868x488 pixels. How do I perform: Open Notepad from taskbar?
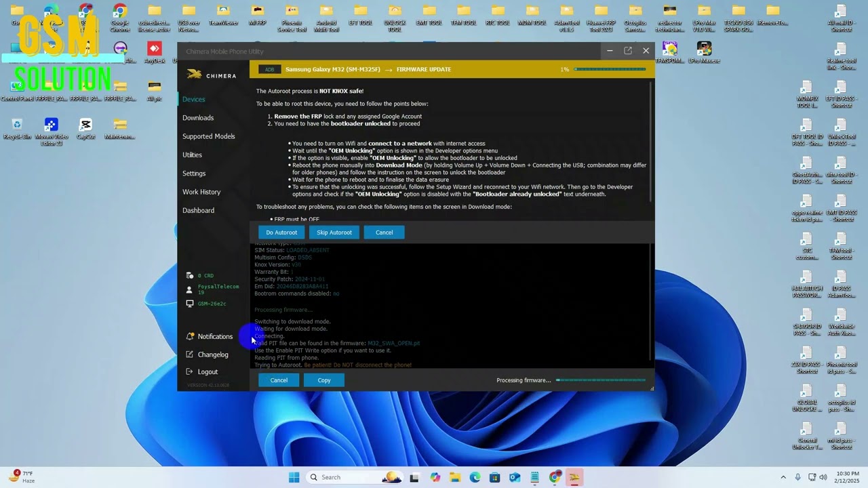(x=535, y=477)
